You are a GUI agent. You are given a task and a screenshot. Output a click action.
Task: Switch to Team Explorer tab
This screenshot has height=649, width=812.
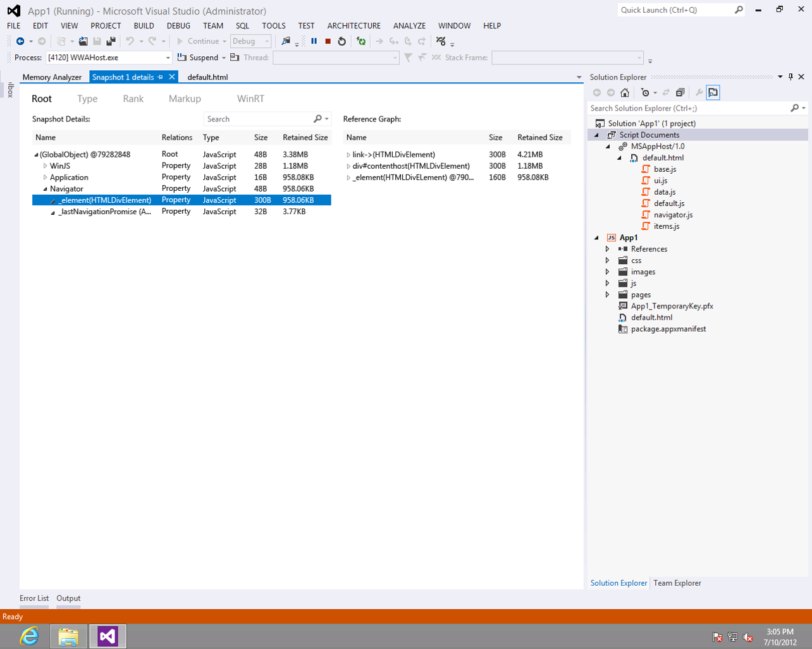pyautogui.click(x=677, y=583)
